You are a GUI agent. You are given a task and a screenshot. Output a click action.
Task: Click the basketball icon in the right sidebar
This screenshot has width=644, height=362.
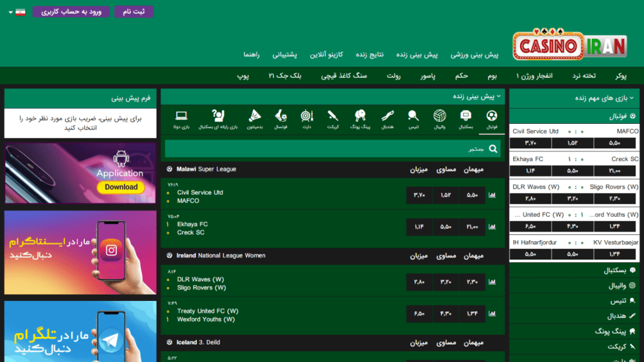tap(633, 270)
